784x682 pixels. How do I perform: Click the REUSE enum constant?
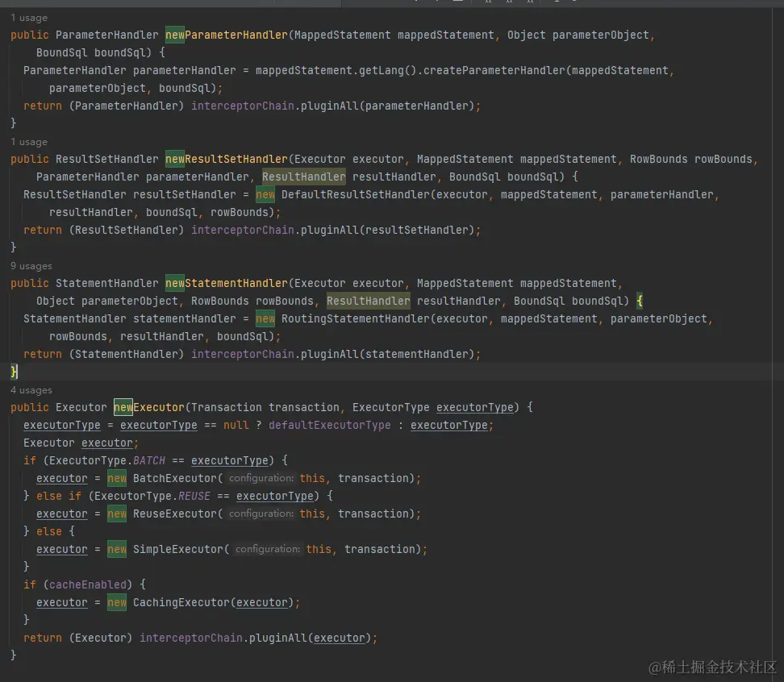[194, 496]
